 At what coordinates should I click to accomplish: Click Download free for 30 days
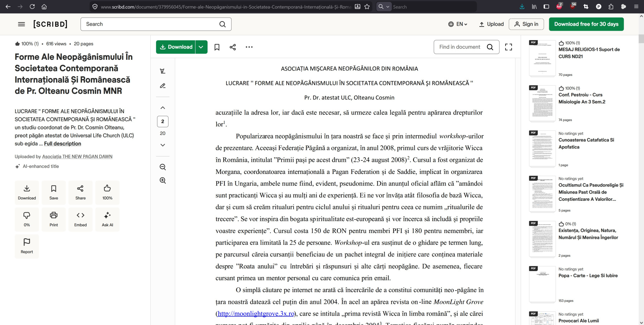click(586, 24)
